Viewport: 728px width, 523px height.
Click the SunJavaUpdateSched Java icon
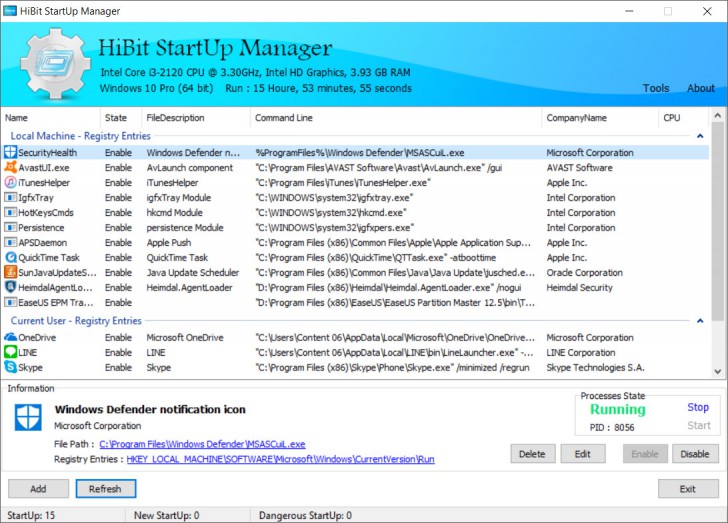(10, 272)
